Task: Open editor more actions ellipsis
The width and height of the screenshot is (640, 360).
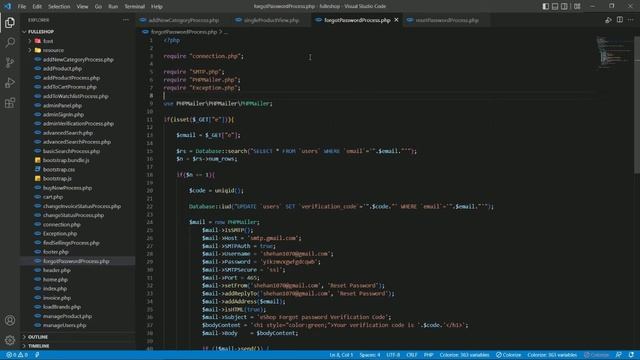Action: (x=631, y=20)
